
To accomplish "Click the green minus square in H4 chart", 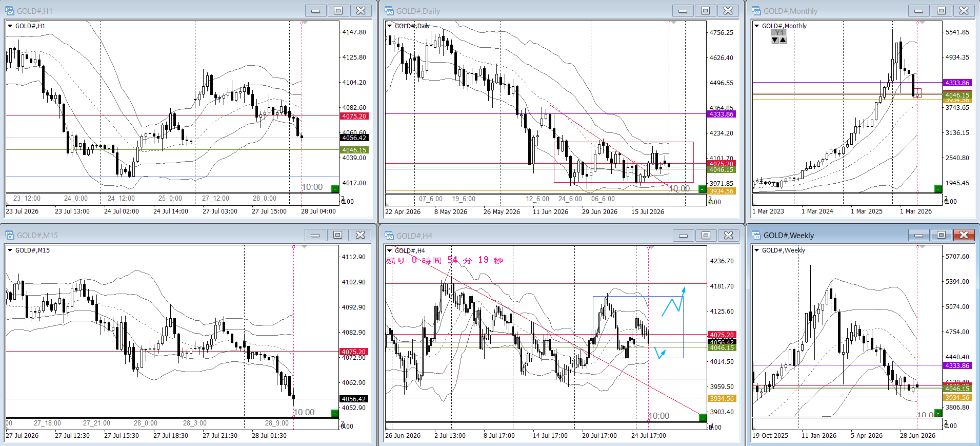I will (703, 417).
